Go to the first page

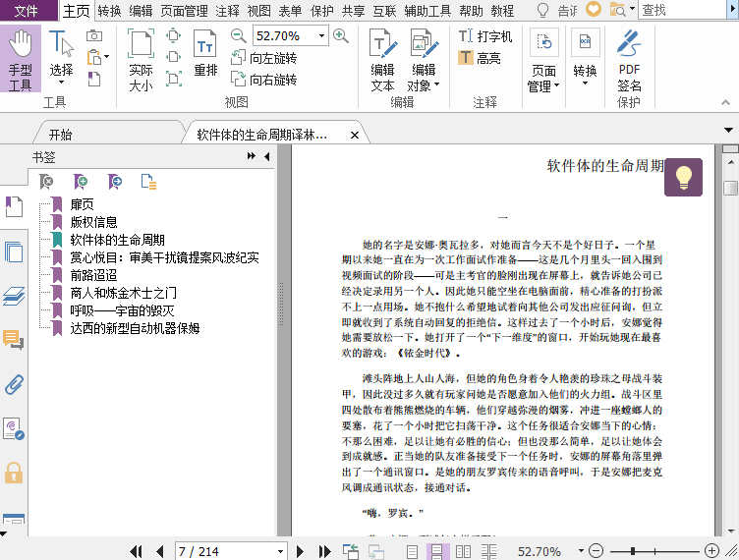(136, 551)
